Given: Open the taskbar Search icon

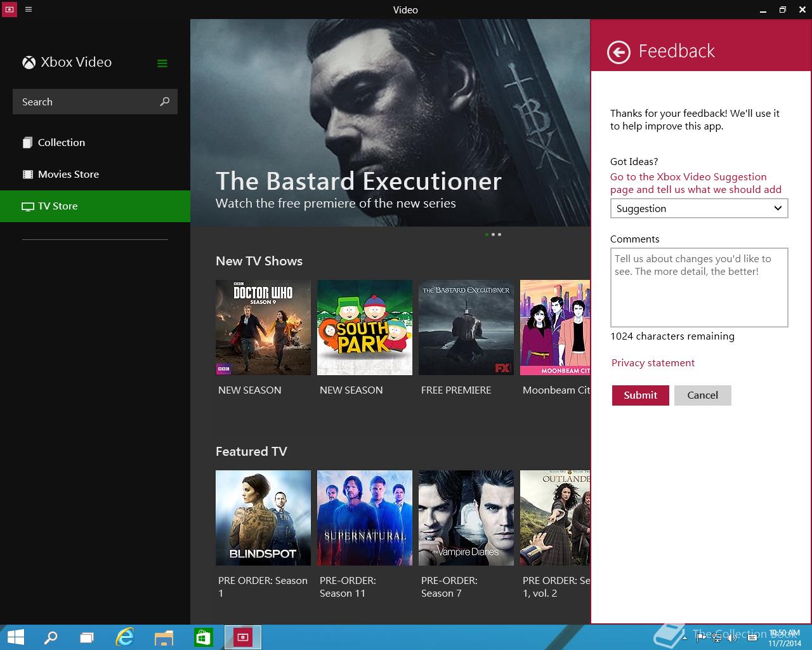Looking at the screenshot, I should coord(51,637).
